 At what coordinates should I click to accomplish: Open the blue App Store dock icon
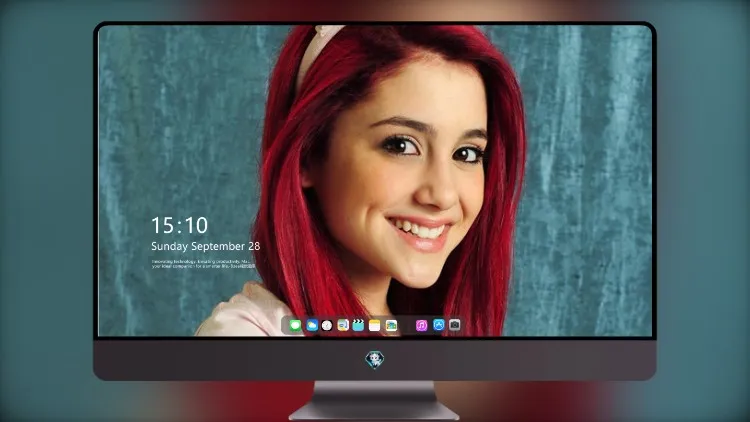click(438, 325)
